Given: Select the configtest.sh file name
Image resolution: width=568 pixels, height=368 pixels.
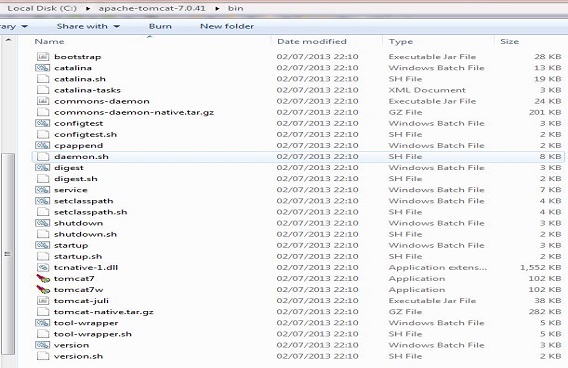Looking at the screenshot, I should coord(85,134).
